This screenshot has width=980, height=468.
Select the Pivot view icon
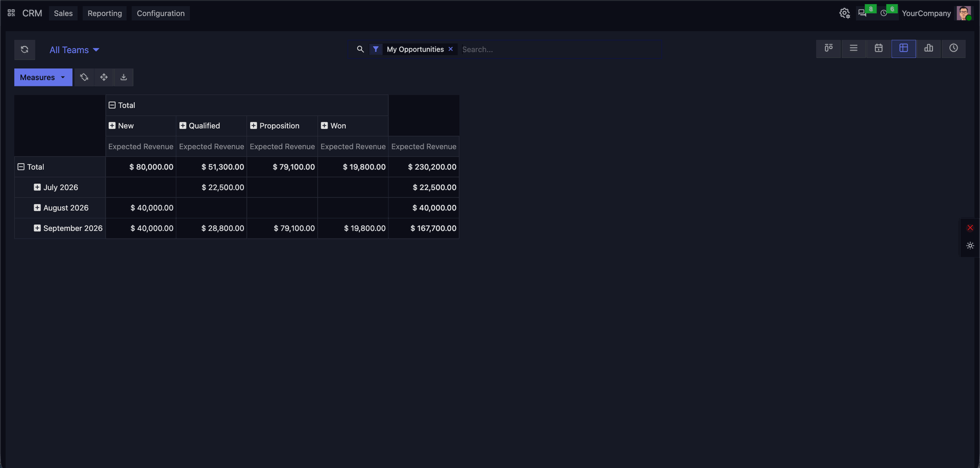[x=903, y=49]
